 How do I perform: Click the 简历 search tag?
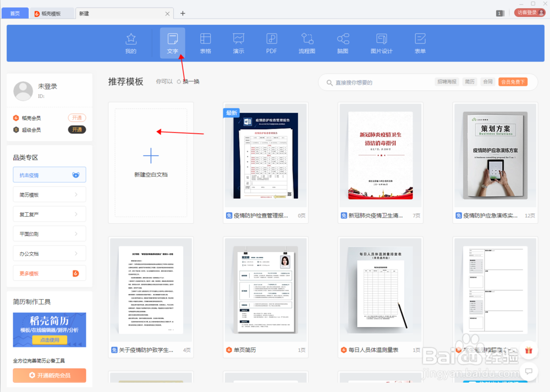pyautogui.click(x=469, y=82)
